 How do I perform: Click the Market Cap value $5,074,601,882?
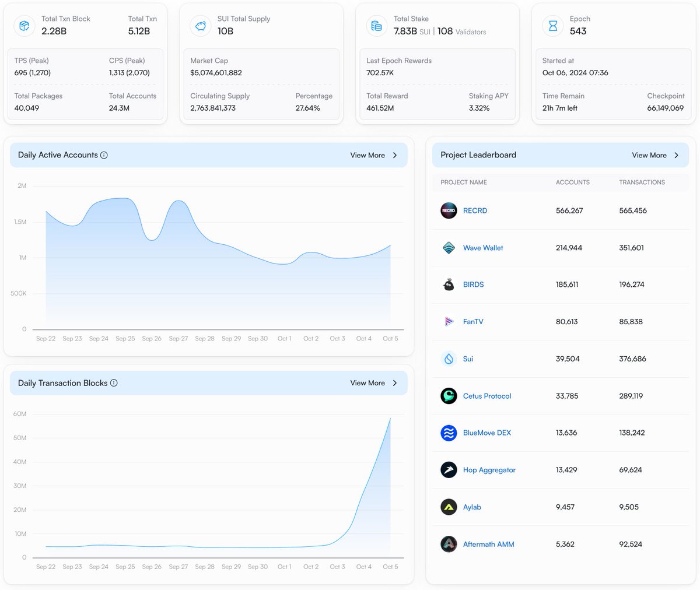pyautogui.click(x=216, y=73)
